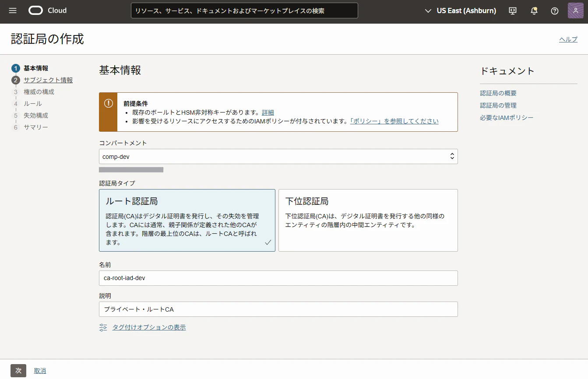This screenshot has width=588, height=379.
Task: Open the 認証局の概要 document link
Action: (498, 93)
